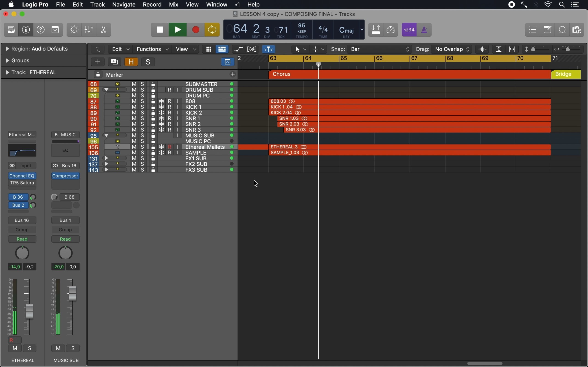588x367 pixels.
Task: Open the Scissors editors button
Action: pos(104,30)
